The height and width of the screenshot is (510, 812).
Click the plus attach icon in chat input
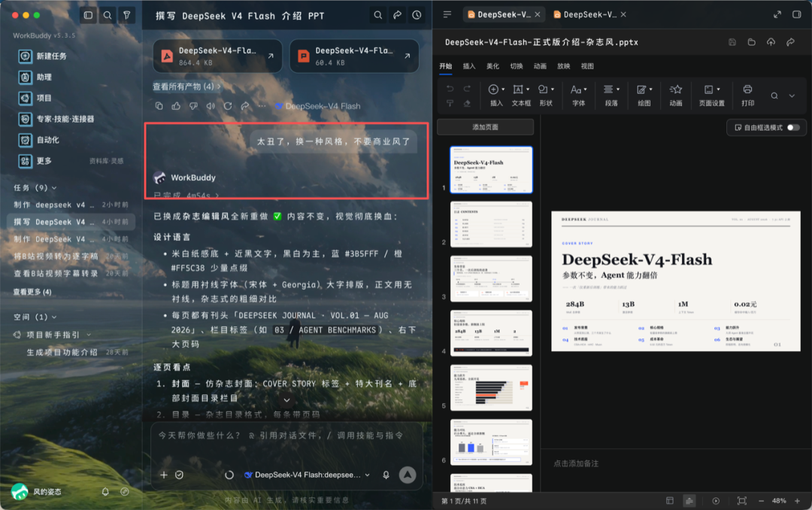[x=164, y=475]
